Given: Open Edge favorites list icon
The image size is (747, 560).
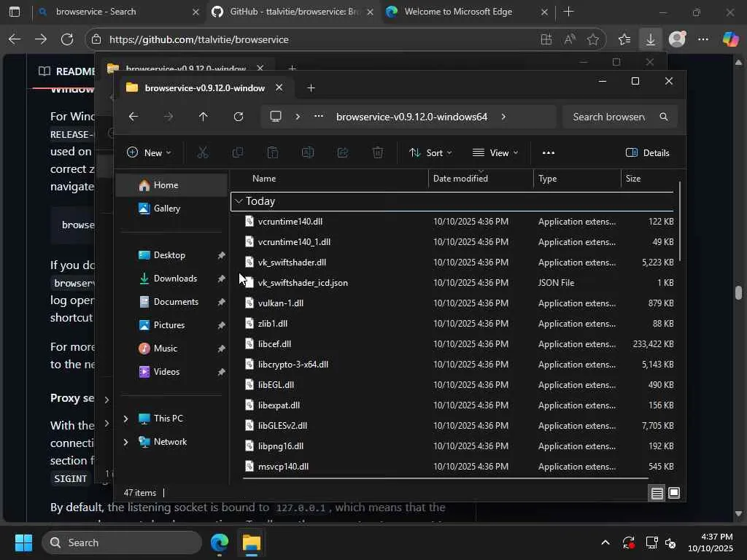Looking at the screenshot, I should 624,39.
